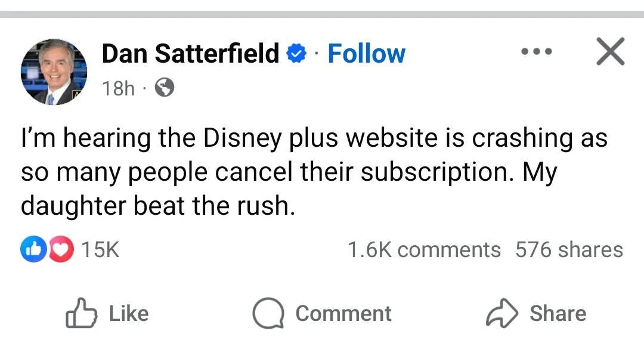The image size is (644, 343).
Task: Open the three-dot post options menu
Action: 536,52
